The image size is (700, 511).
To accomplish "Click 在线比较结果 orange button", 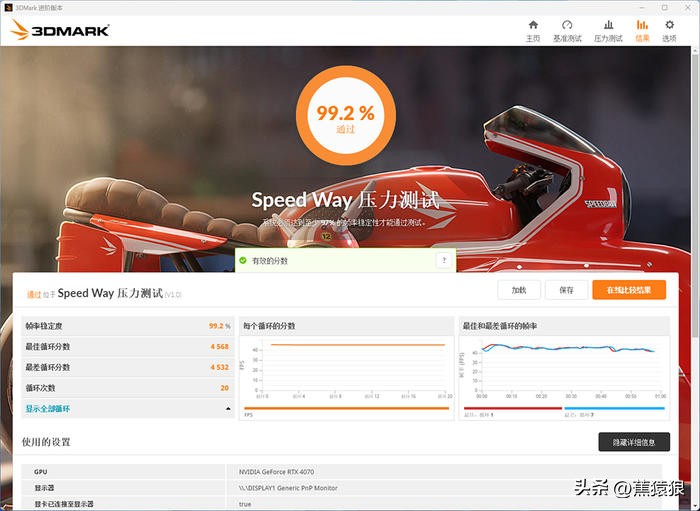I will pos(629,290).
